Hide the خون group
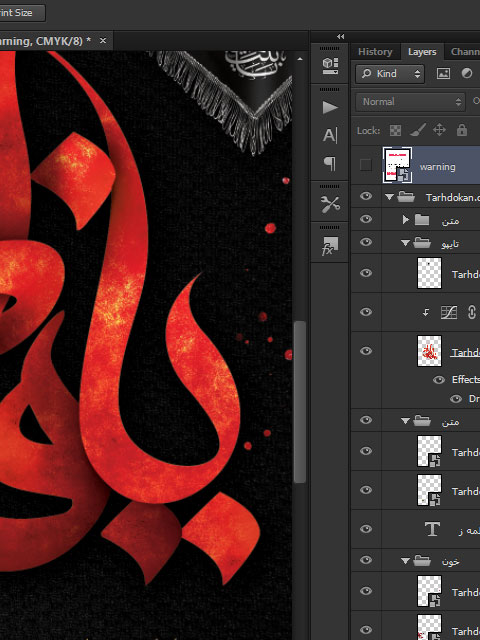Image resolution: width=480 pixels, height=640 pixels. 366,560
